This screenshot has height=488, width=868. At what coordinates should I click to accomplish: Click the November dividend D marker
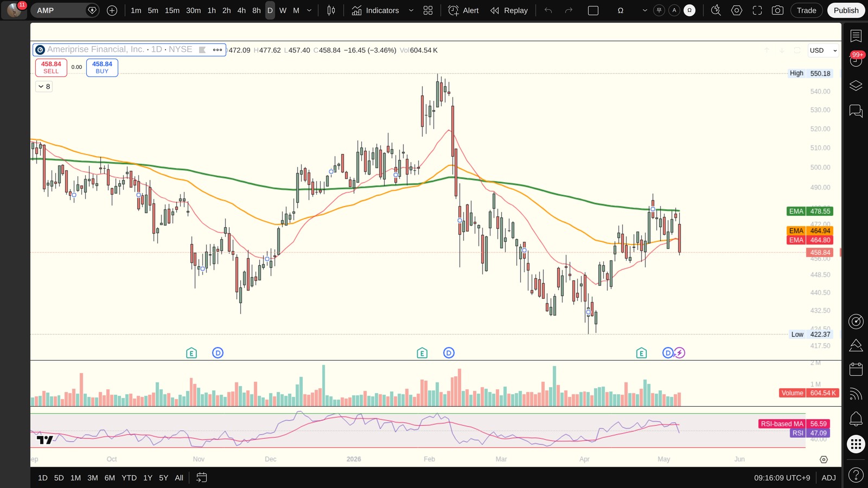click(x=218, y=353)
